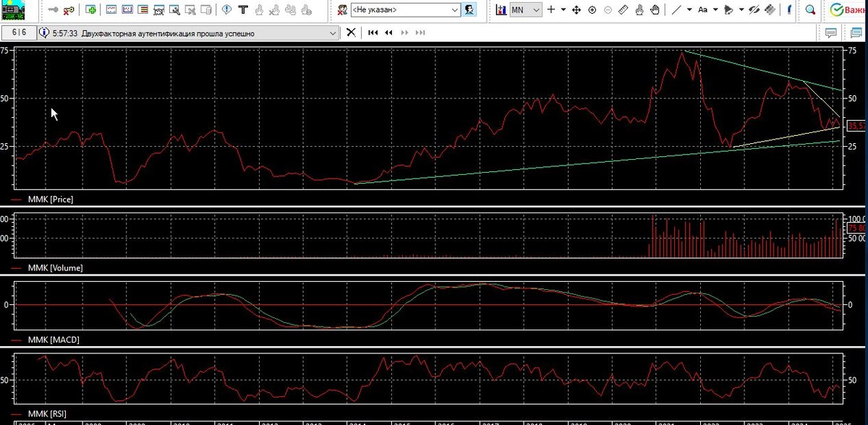Open the arrow next to Aa text tool
The width and height of the screenshot is (868, 425).
[x=715, y=10]
